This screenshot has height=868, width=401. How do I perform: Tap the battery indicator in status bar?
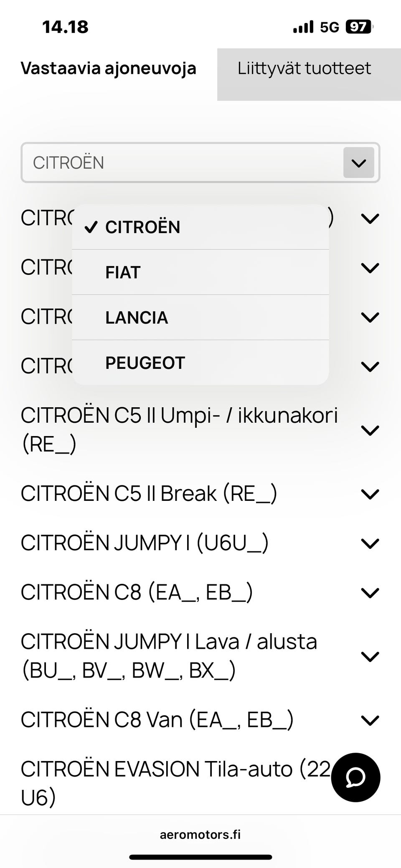tap(359, 27)
